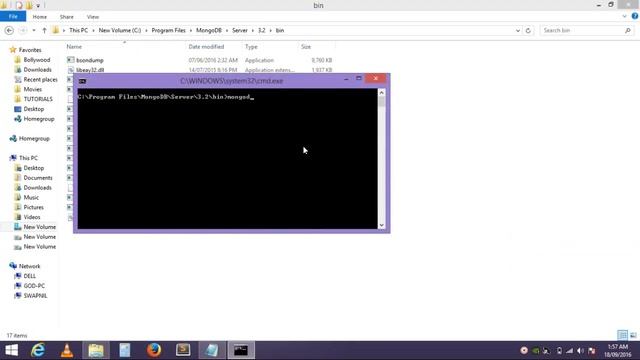This screenshot has height=360, width=640.
Task: Open DELL network computer
Action: pyautogui.click(x=29, y=276)
